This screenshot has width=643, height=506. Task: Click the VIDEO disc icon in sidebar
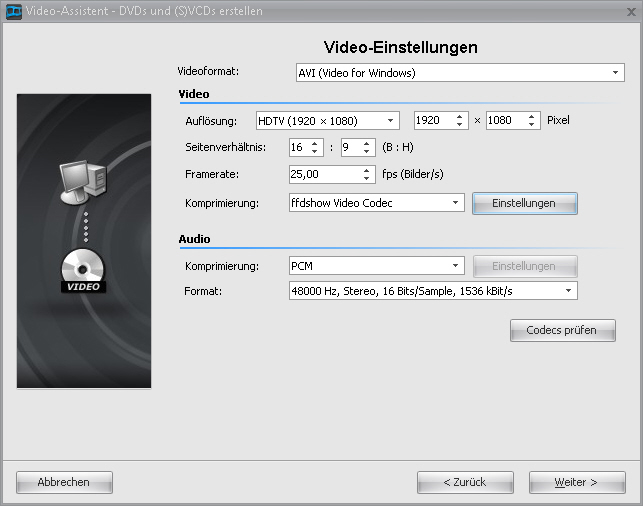point(84,270)
